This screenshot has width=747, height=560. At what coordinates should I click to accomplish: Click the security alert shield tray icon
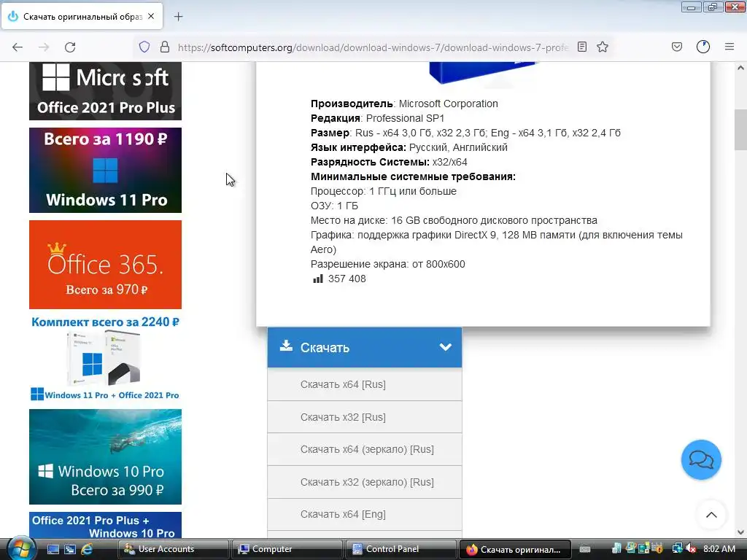tap(658, 548)
